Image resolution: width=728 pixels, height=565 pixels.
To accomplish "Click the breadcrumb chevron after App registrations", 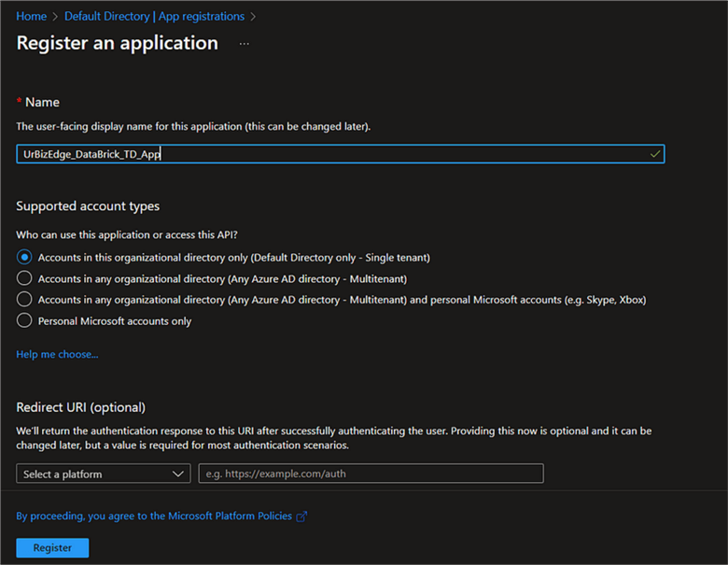I will pos(254,17).
